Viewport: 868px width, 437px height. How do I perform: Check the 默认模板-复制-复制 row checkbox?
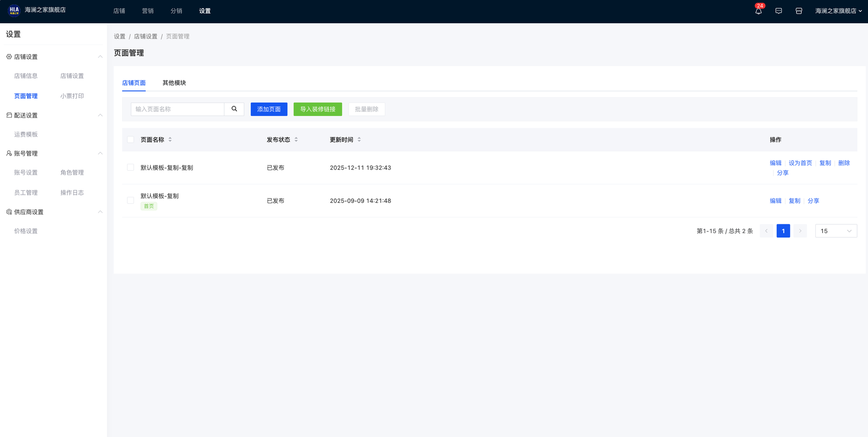tap(130, 168)
